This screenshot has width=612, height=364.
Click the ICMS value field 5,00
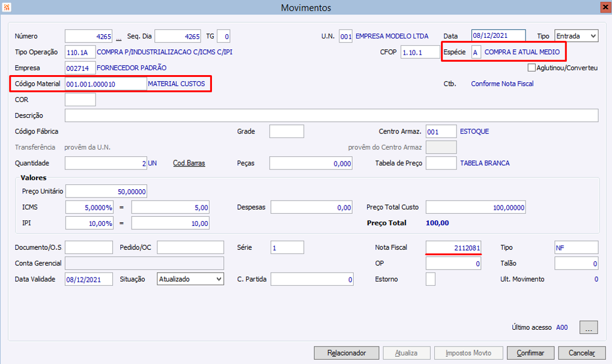[x=170, y=207]
